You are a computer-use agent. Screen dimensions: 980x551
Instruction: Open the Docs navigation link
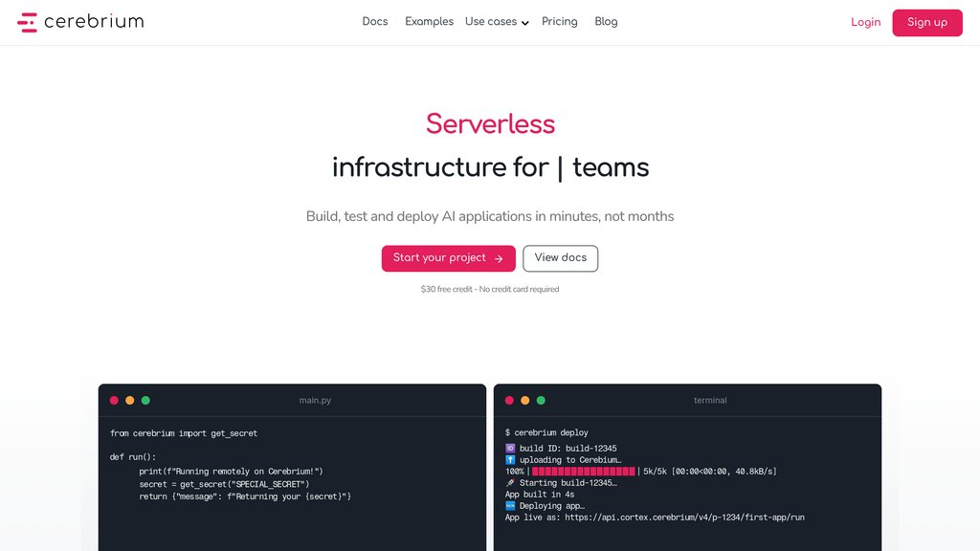[375, 22]
